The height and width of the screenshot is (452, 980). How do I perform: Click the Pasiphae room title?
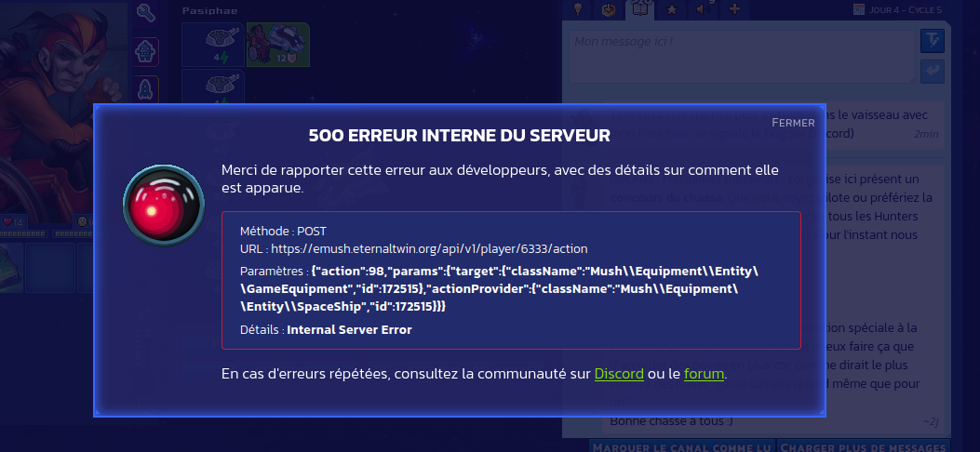[x=210, y=10]
